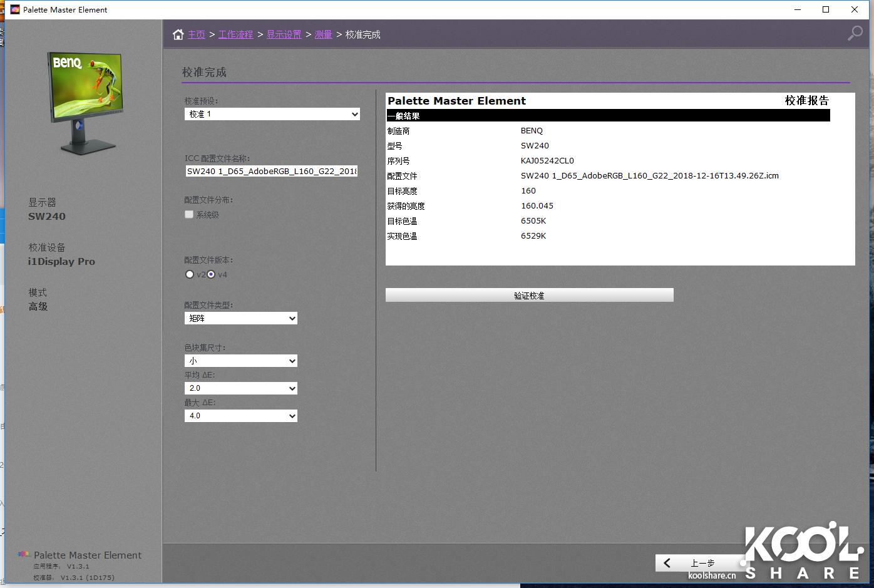The image size is (874, 588).
Task: Select the v4 profile version radio button
Action: point(210,274)
